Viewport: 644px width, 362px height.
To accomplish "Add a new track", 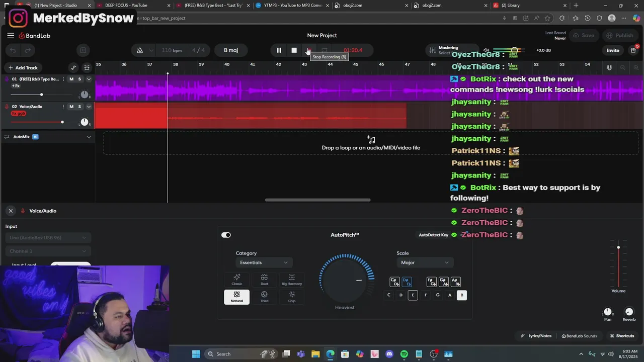I will pyautogui.click(x=23, y=68).
